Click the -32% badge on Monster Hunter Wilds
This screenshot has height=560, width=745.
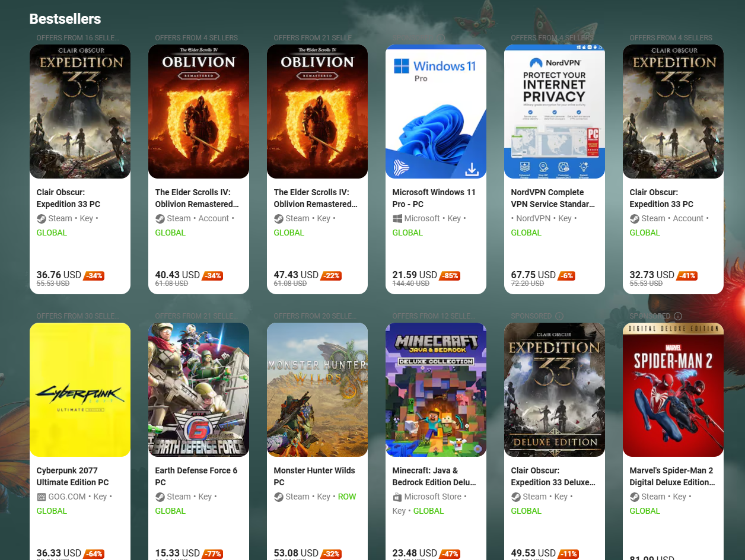(x=332, y=554)
